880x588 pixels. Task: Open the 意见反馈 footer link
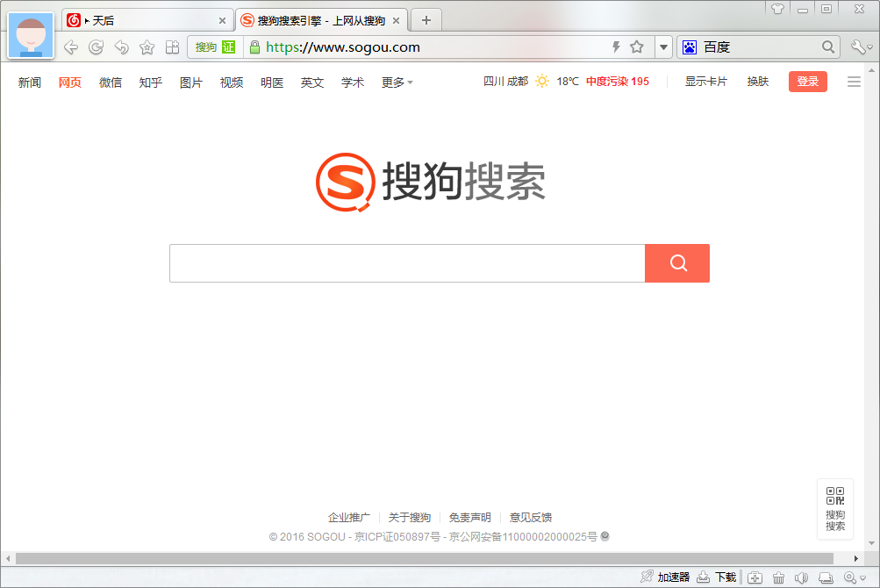pos(531,517)
